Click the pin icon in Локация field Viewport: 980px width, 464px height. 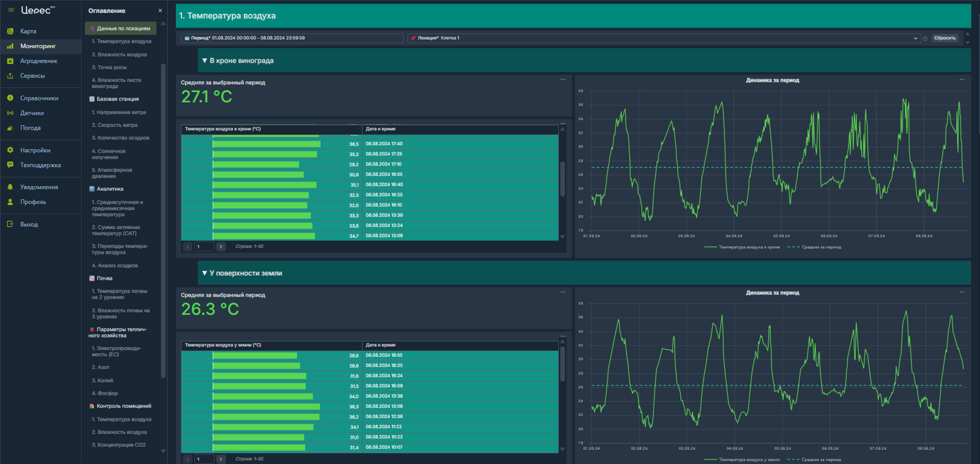pyautogui.click(x=413, y=38)
